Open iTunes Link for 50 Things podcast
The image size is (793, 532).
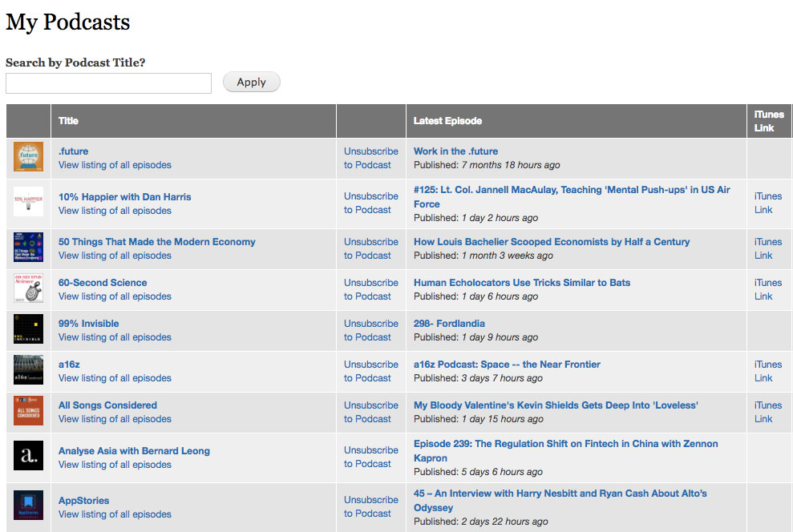767,248
